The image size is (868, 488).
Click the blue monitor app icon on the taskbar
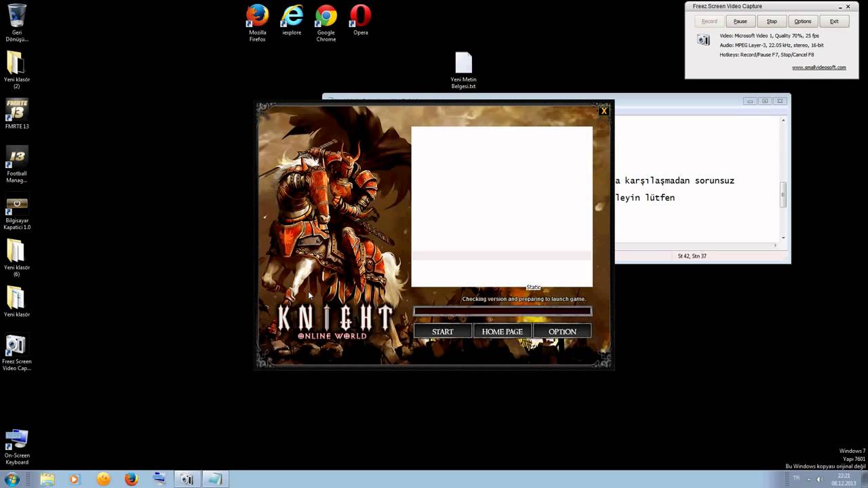159,479
